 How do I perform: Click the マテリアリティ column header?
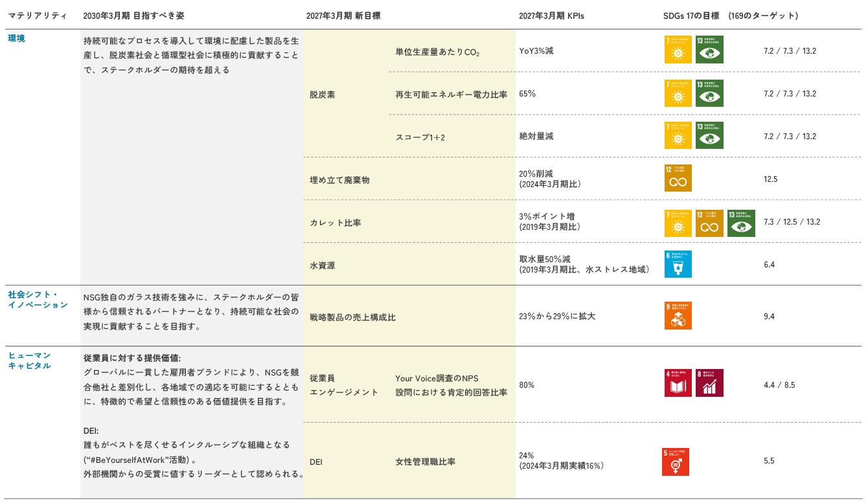[x=38, y=16]
